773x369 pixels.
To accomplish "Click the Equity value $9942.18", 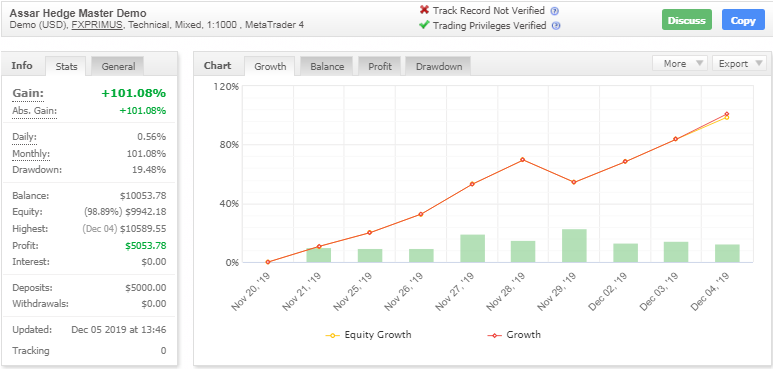I will pyautogui.click(x=145, y=212).
